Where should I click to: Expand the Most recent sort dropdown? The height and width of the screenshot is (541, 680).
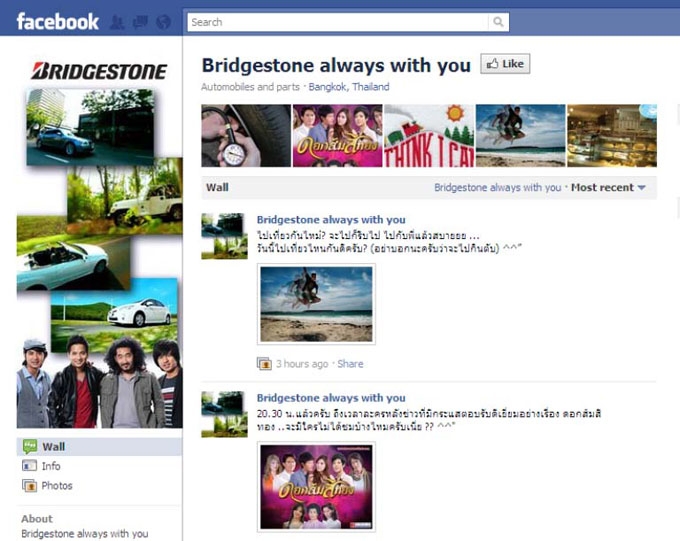[x=608, y=187]
